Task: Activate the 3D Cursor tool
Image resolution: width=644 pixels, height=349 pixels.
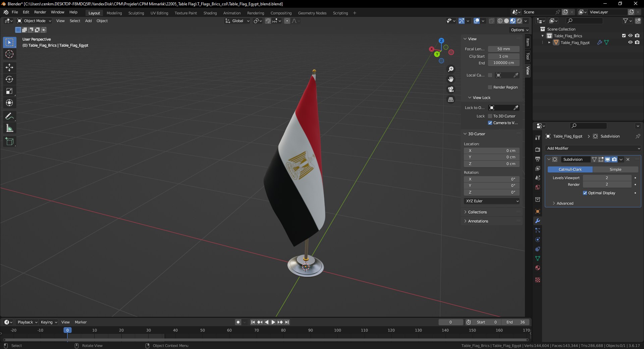Action: [x=9, y=54]
